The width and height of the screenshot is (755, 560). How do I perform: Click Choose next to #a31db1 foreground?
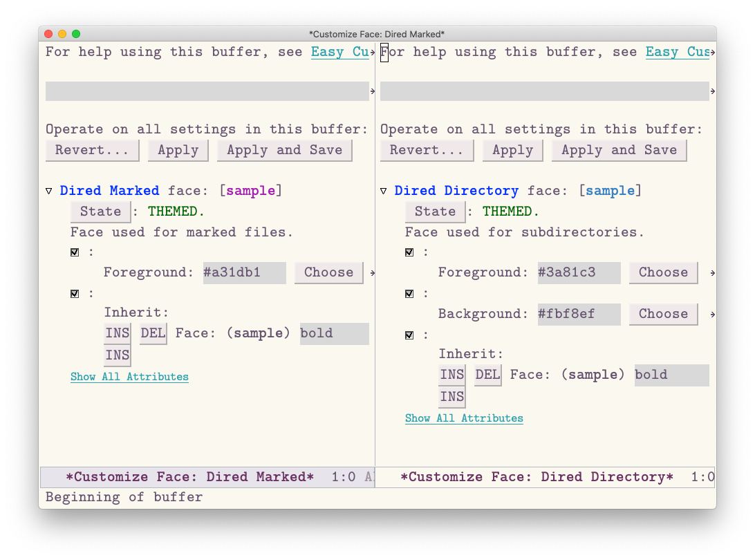click(x=328, y=272)
